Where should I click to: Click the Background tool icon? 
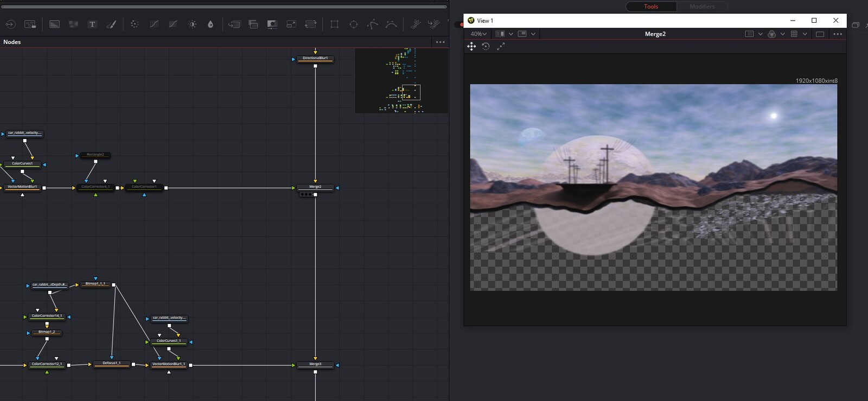(x=54, y=24)
